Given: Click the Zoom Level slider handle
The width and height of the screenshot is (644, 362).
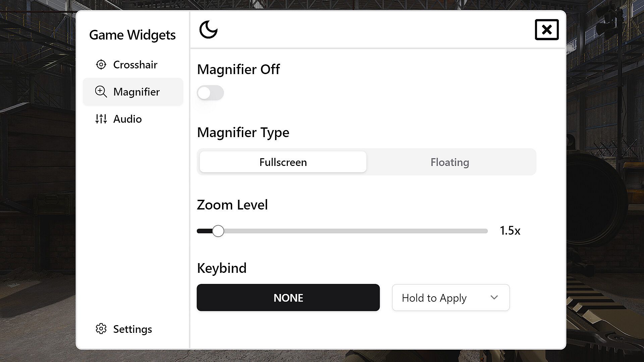Looking at the screenshot, I should 218,231.
